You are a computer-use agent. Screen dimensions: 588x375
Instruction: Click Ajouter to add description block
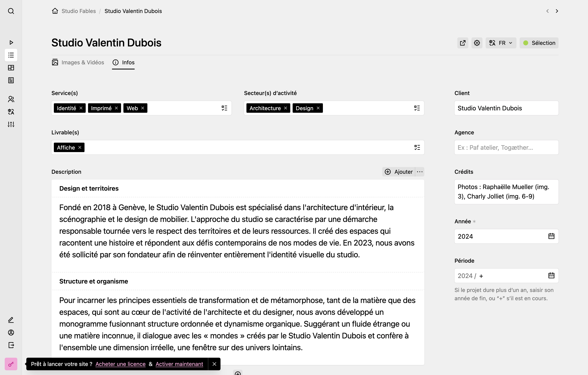399,172
